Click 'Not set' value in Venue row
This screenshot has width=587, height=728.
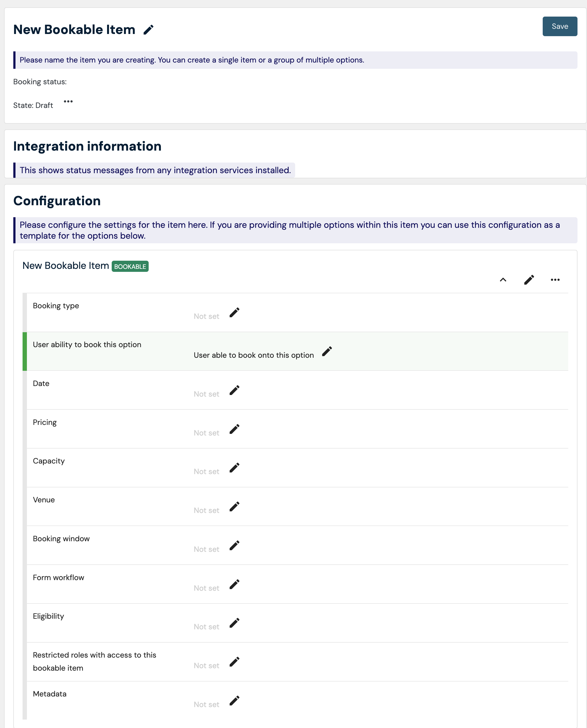point(206,511)
